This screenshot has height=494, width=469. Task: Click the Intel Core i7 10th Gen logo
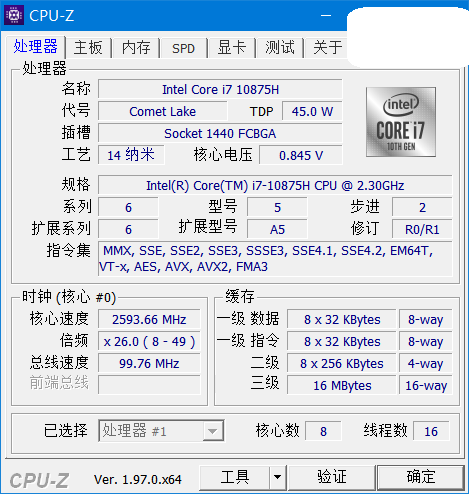[x=401, y=122]
